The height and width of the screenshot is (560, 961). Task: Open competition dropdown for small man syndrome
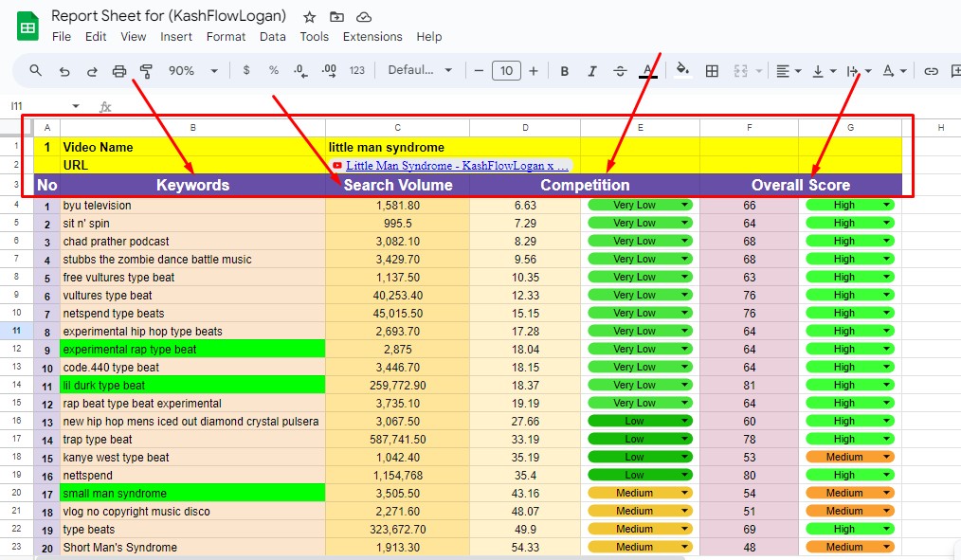tap(640, 494)
